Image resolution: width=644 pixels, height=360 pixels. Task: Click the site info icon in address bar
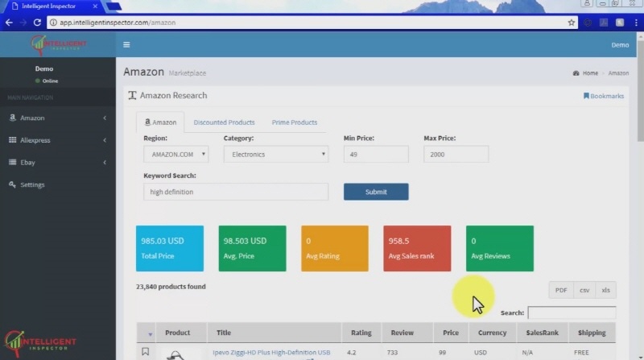pyautogui.click(x=53, y=23)
